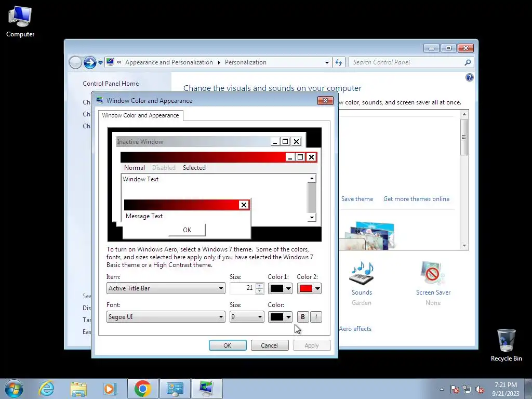Expand the Appearance and Personalization breadcrumb arrow
The width and height of the screenshot is (532, 399).
coord(219,62)
